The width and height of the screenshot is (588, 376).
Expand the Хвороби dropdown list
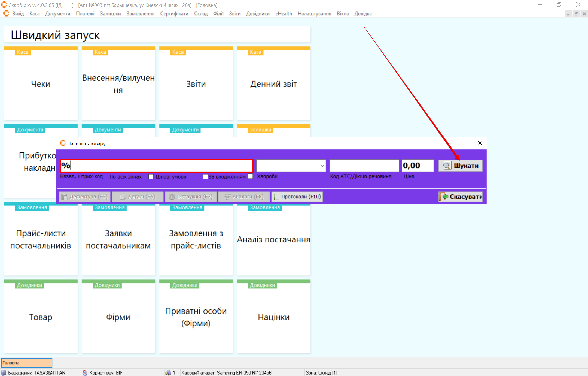tap(322, 166)
